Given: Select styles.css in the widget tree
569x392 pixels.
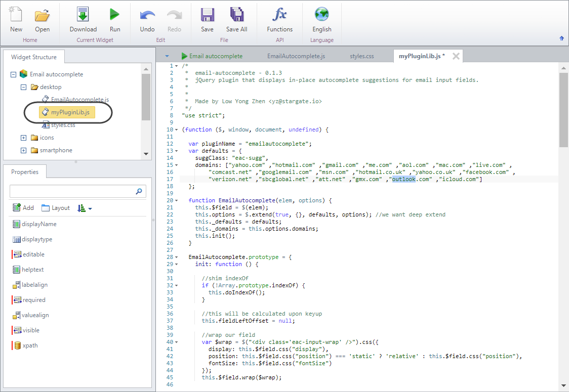Looking at the screenshot, I should click(59, 125).
